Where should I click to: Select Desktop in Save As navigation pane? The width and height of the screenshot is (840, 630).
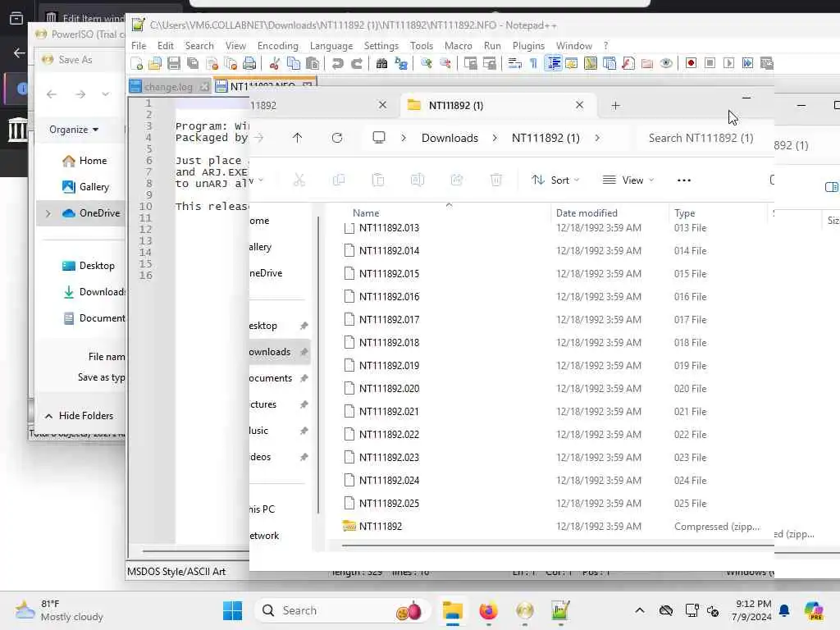pos(89,266)
